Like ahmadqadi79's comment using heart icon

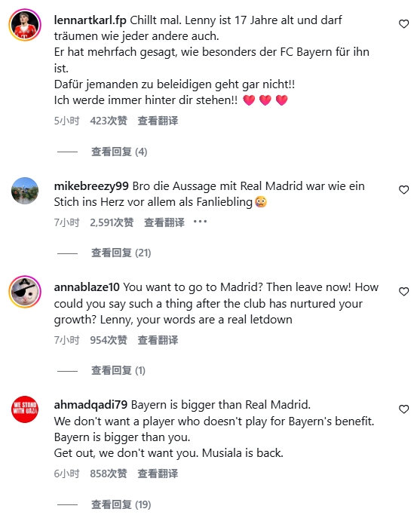click(x=403, y=409)
